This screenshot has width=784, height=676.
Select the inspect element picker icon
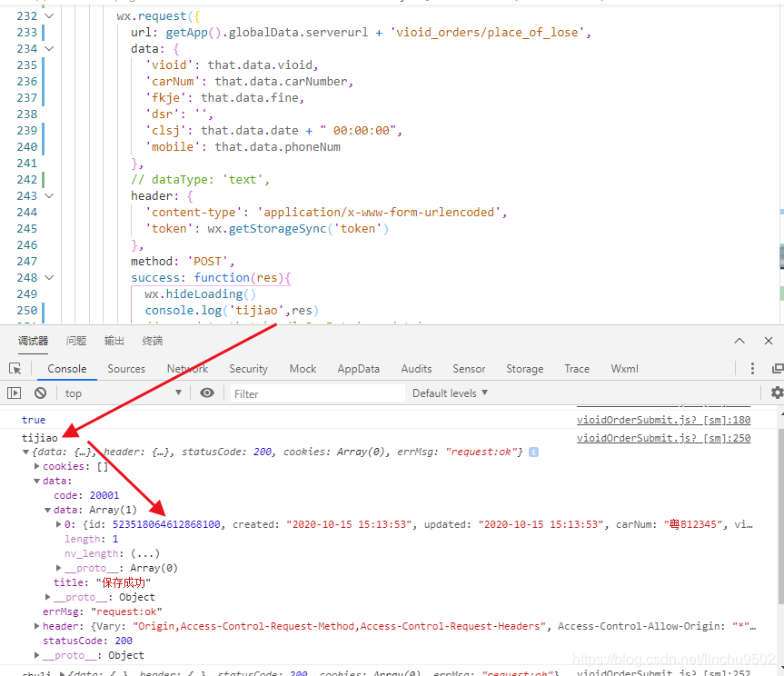(15, 369)
